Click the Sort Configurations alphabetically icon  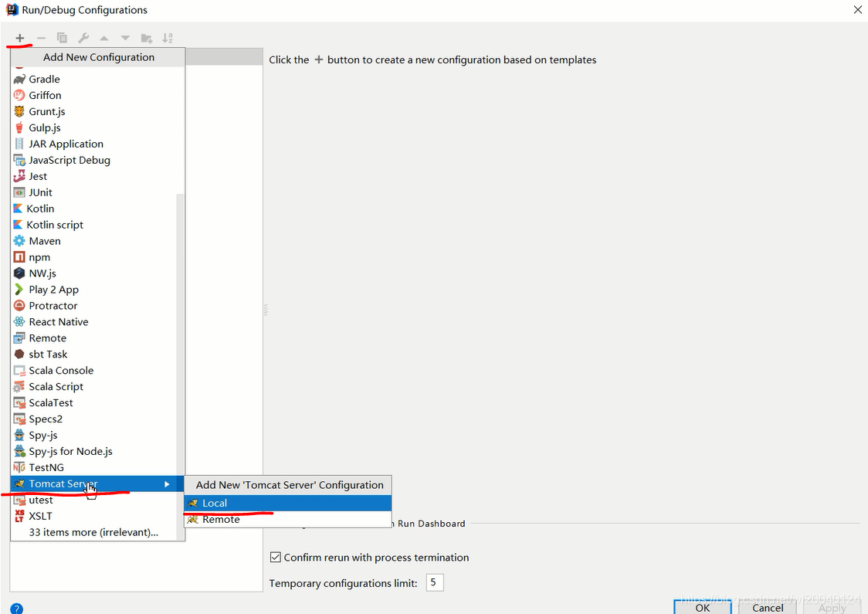pos(168,38)
